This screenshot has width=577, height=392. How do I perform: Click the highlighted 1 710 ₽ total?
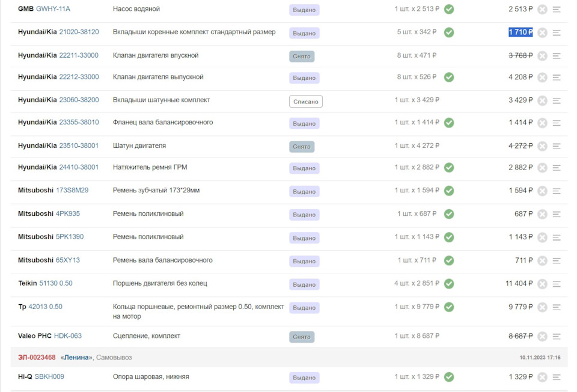(x=521, y=32)
